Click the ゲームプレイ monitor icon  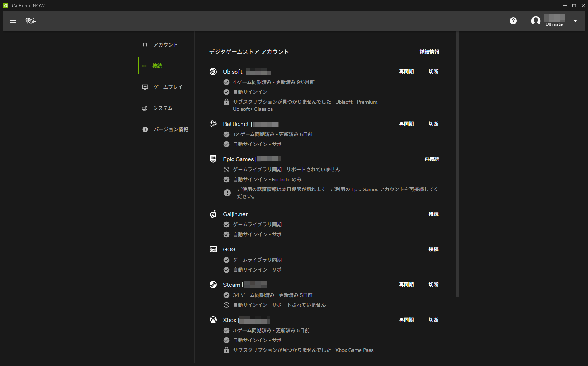coord(145,87)
